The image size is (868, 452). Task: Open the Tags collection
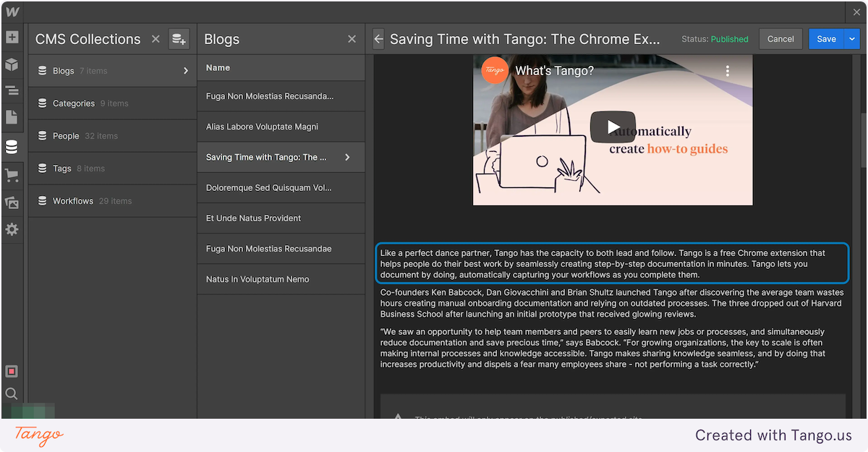(112, 169)
